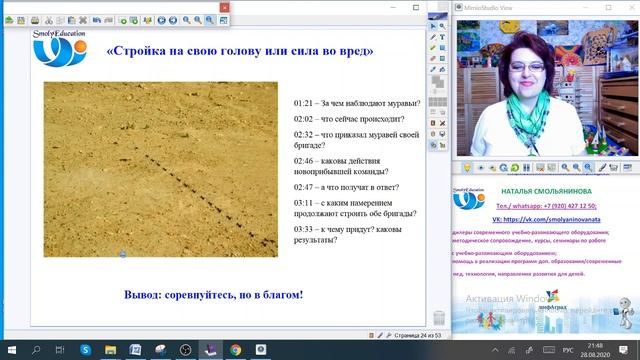Go to next page blue arrow
Viewport: 640px width, 360px height.
[x=173, y=20]
